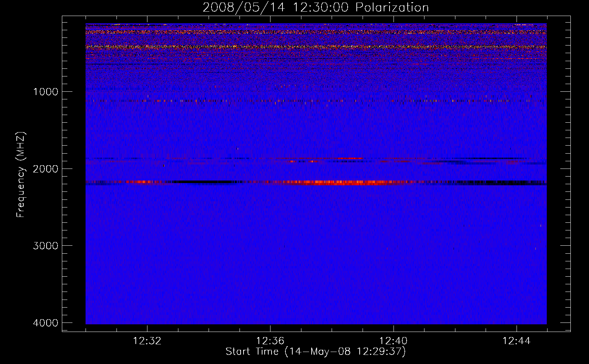589x364 pixels.
Task: Click the plot title '2008/05/14 12:30:00 Polarization'
Action: (316, 8)
